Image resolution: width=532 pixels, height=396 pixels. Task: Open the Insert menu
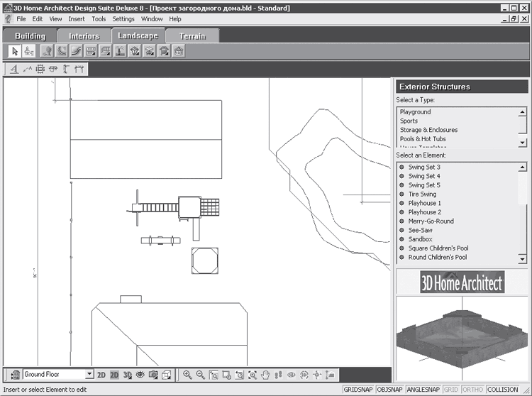click(x=77, y=19)
